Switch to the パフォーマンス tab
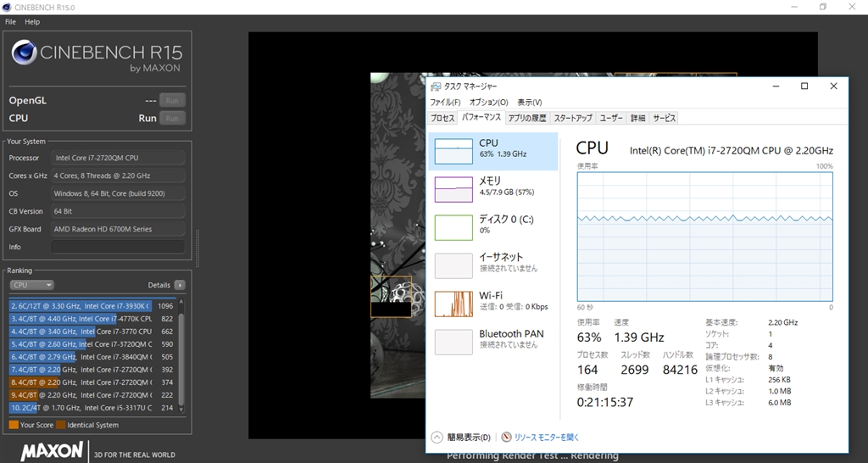This screenshot has width=868, height=463. (481, 117)
